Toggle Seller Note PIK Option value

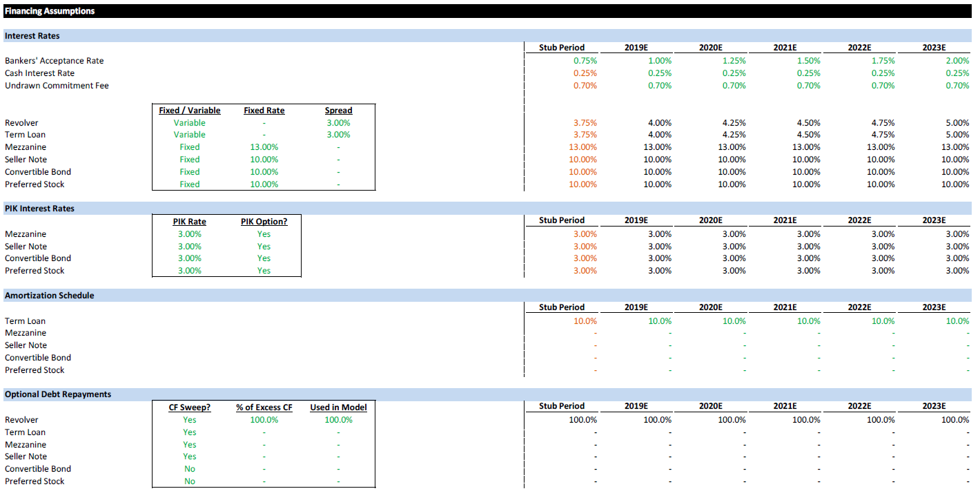click(x=264, y=246)
